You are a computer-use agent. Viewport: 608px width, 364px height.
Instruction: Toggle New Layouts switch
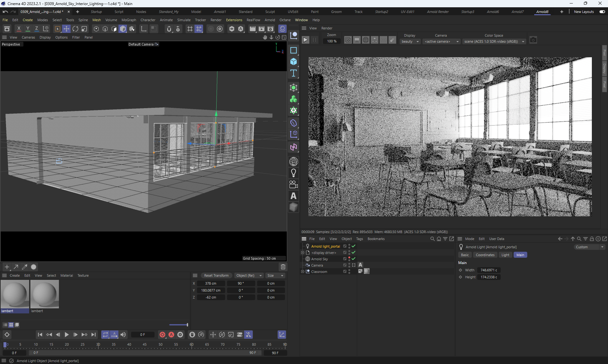coord(602,12)
